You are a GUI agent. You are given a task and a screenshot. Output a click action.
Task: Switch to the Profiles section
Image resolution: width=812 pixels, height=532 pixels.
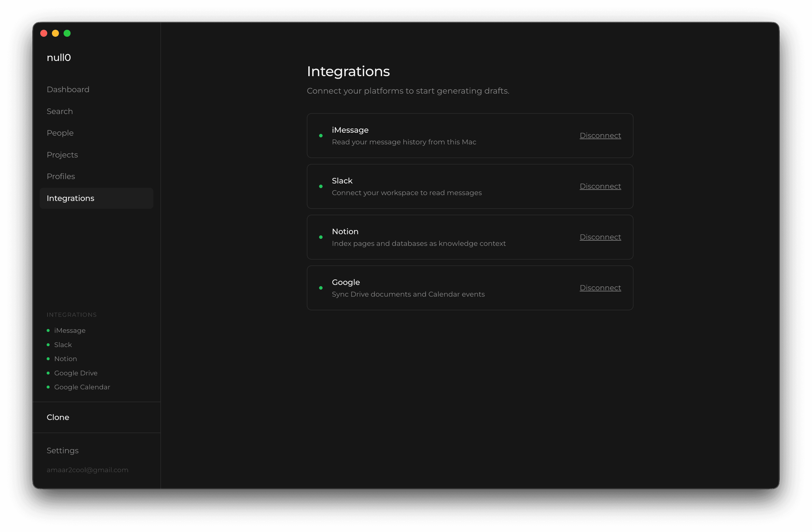61,176
